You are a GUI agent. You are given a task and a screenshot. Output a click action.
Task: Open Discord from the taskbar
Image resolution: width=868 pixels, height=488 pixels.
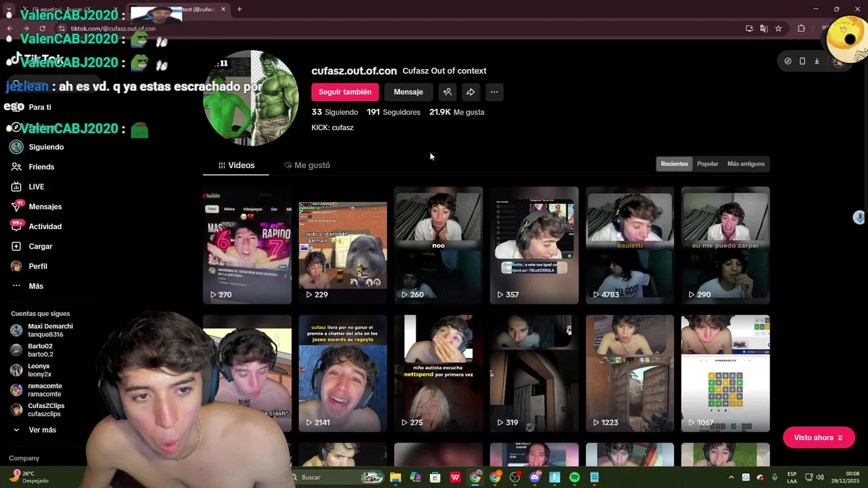[535, 478]
